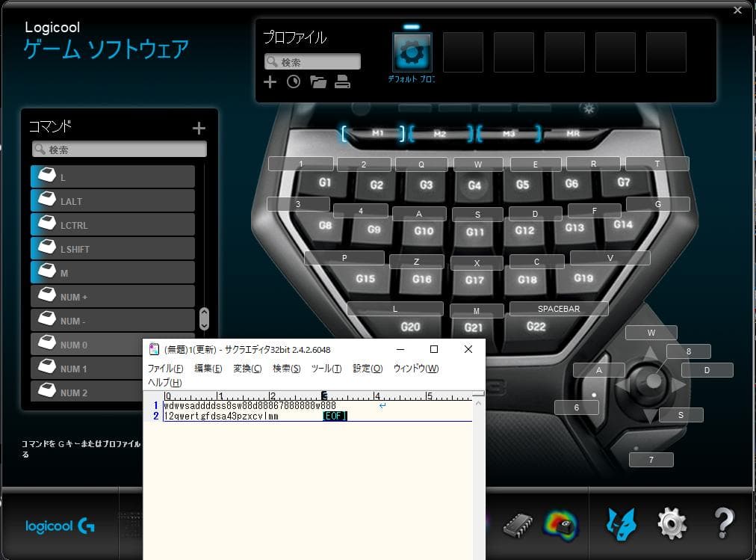Image resolution: width=756 pixels, height=560 pixels.
Task: Click the SPACEBAR assignment on G22
Action: coord(559,309)
